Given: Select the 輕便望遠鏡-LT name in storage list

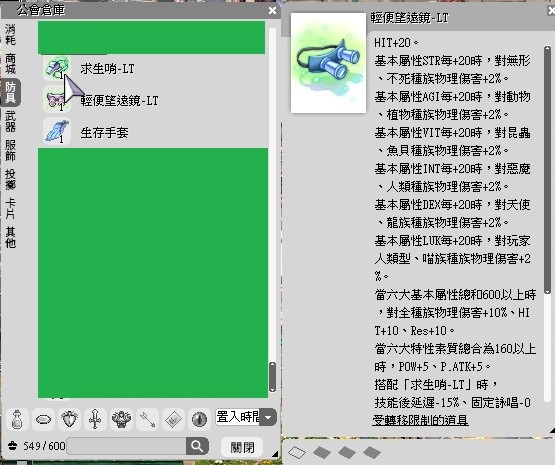Looking at the screenshot, I should (119, 101).
